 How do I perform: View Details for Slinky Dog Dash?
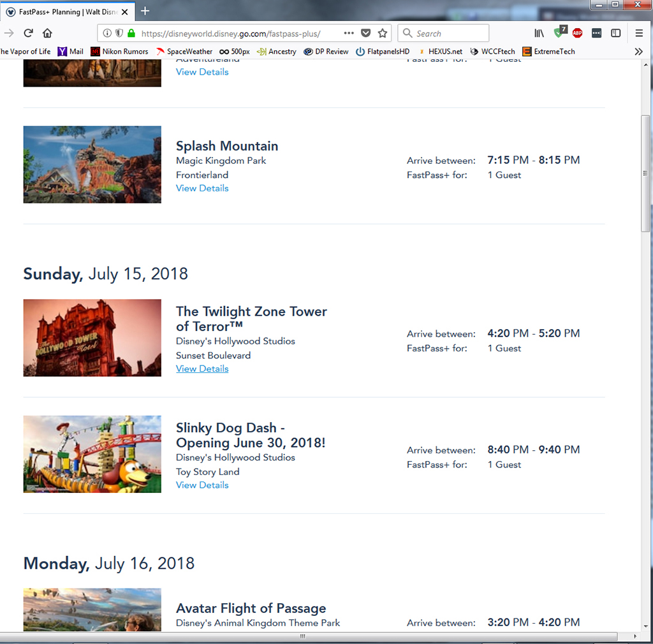click(x=202, y=485)
